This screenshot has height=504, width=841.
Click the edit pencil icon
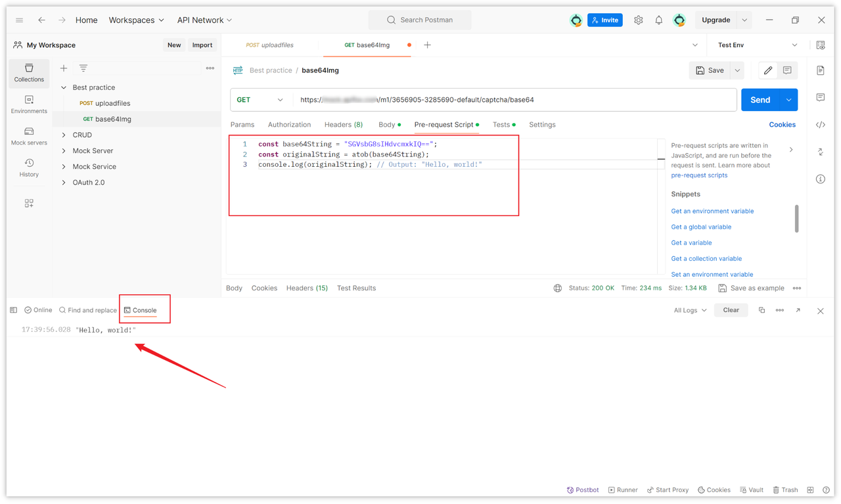click(x=767, y=70)
